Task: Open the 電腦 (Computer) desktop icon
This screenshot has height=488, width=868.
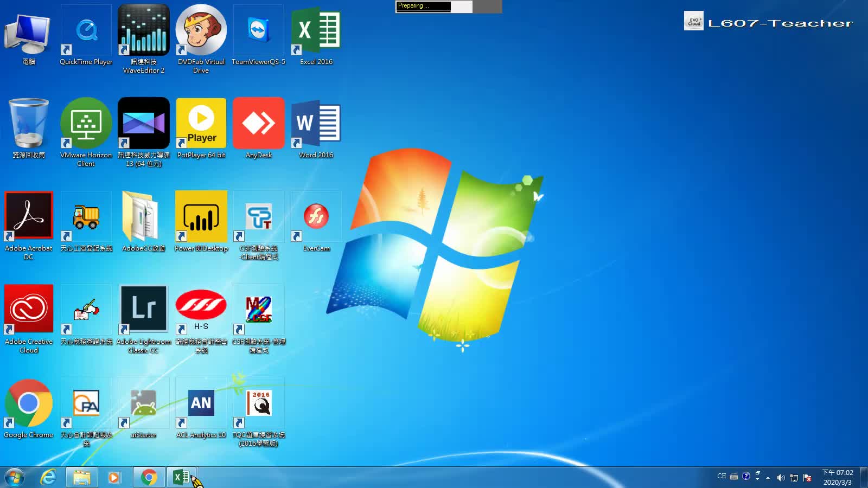Action: pyautogui.click(x=28, y=36)
